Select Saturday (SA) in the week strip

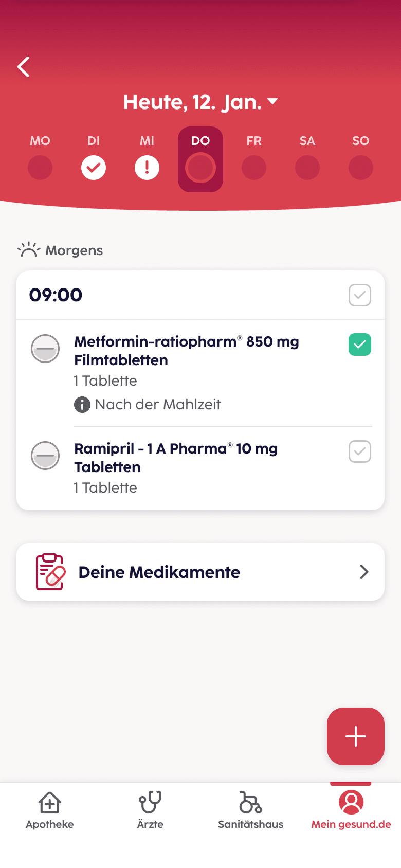tap(307, 167)
